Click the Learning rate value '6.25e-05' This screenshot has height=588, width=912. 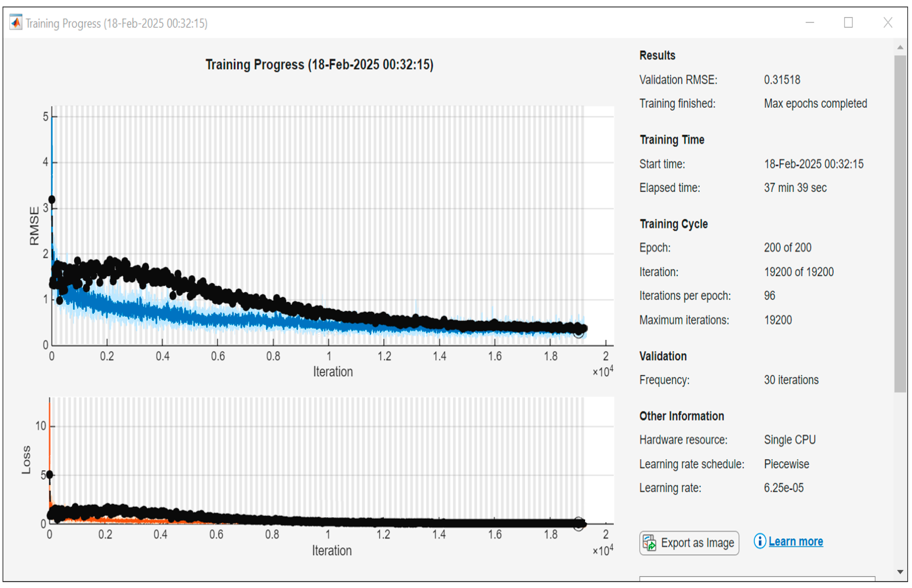click(784, 488)
